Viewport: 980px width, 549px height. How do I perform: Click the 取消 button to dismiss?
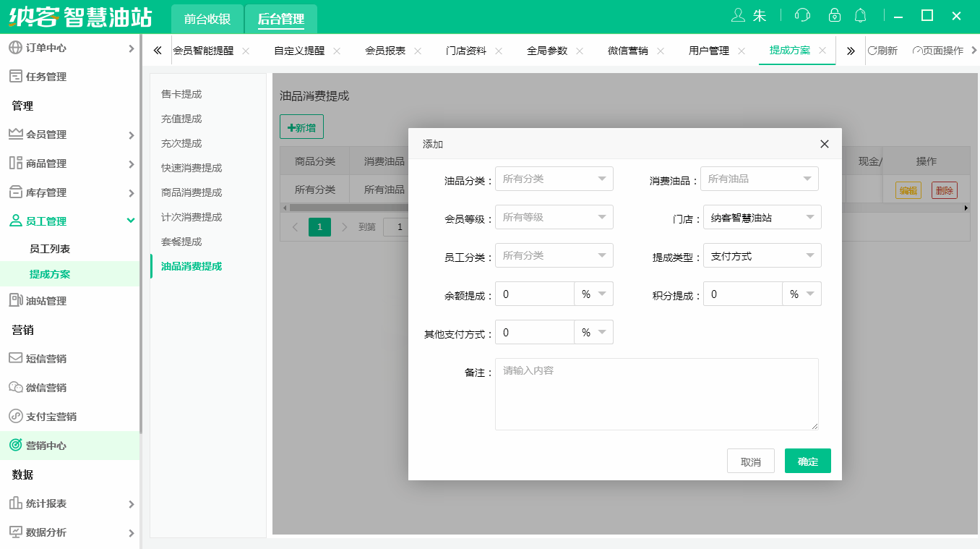pos(750,461)
